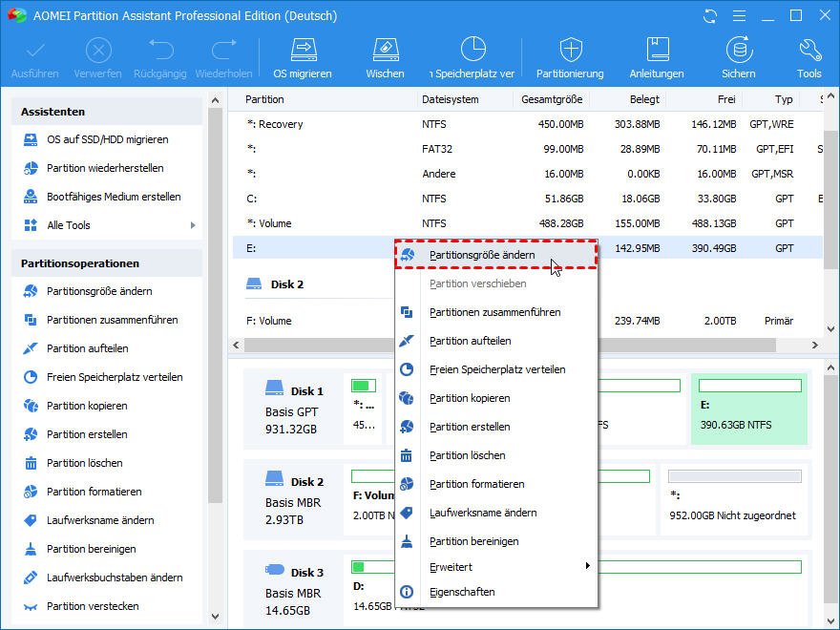Click the Disk 3 USB drive icon
The height and width of the screenshot is (630, 840).
[x=274, y=570]
